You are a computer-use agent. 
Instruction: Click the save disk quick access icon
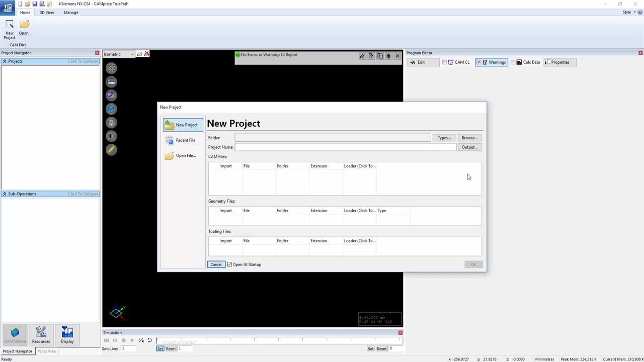pos(35,4)
